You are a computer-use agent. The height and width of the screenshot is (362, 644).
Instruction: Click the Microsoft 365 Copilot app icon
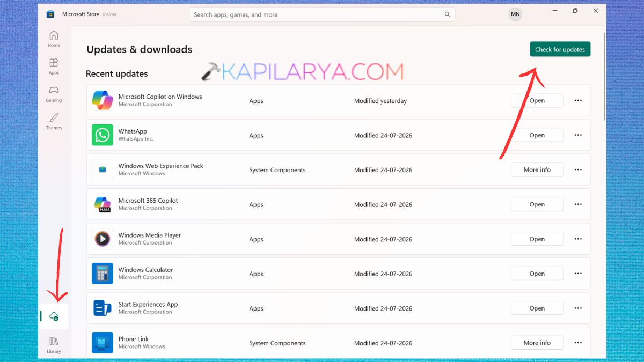[102, 204]
